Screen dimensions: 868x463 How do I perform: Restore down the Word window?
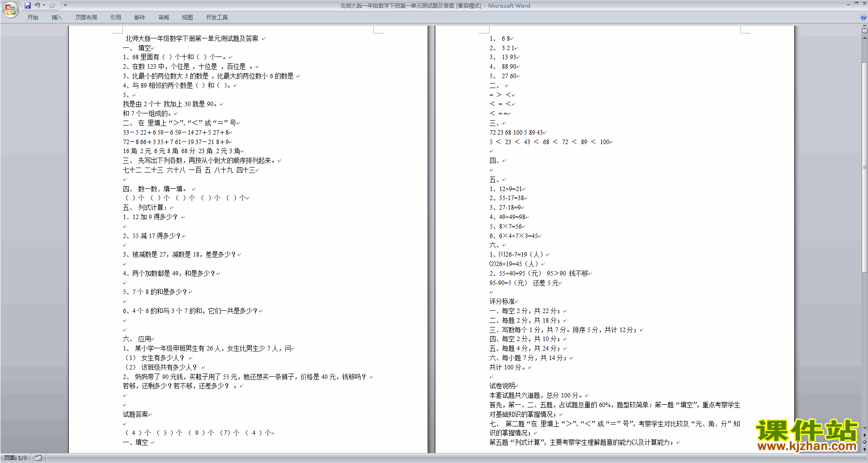[x=856, y=4]
